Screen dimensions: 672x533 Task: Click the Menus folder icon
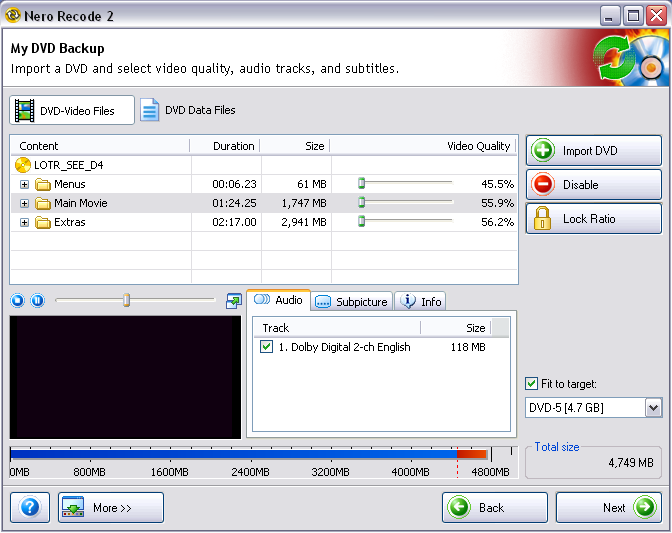(x=42, y=184)
